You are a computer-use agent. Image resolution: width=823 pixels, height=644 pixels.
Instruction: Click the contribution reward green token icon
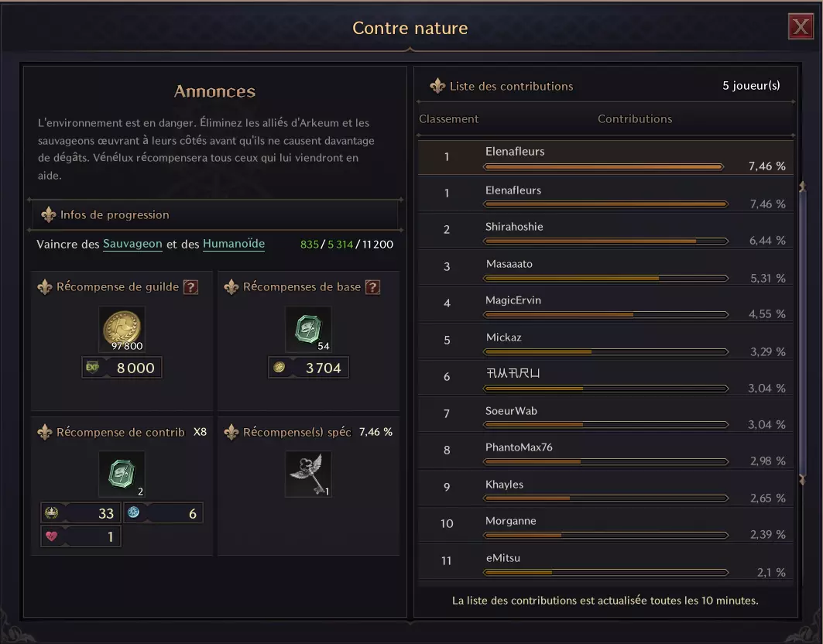pos(122,474)
